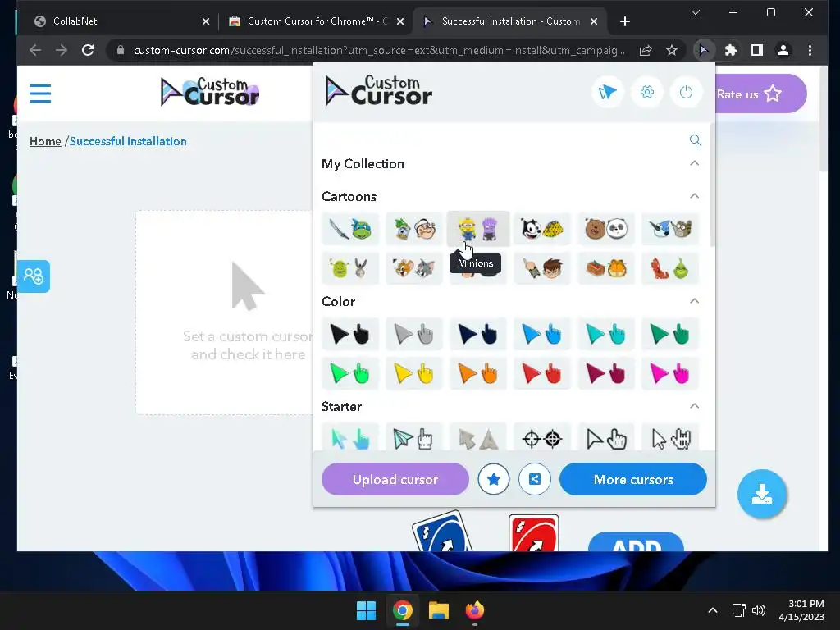Click the website Custom Cursor logo
Image resolution: width=840 pixels, height=630 pixels.
coord(209,92)
